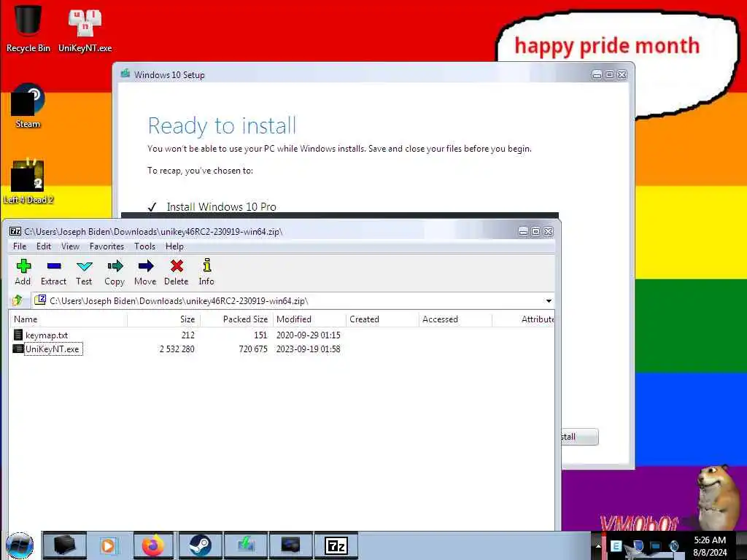Sort by Created column header
The height and width of the screenshot is (560, 747).
tap(382, 319)
